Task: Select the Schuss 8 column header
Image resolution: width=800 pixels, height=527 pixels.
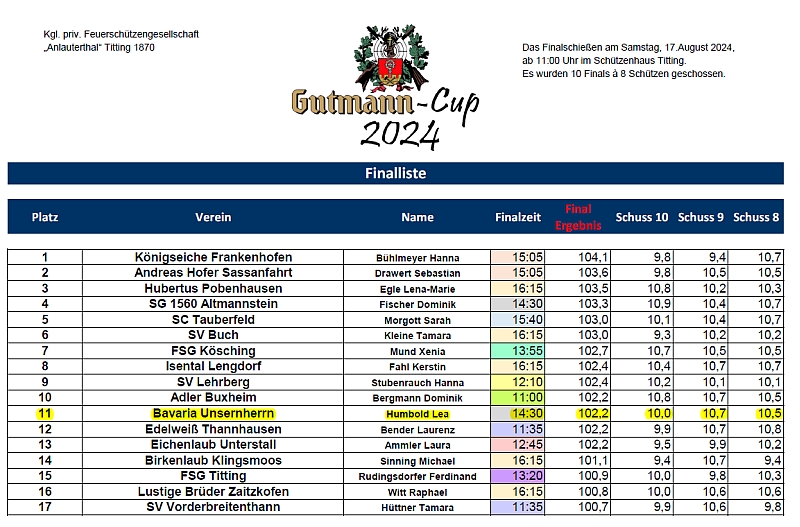Action: 756,217
